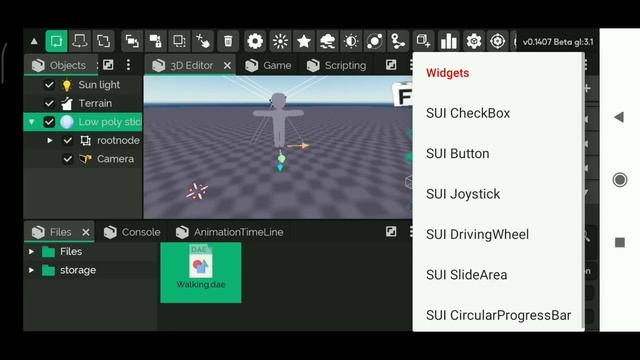
Task: Switch to the Scripting tab
Action: tap(337, 65)
